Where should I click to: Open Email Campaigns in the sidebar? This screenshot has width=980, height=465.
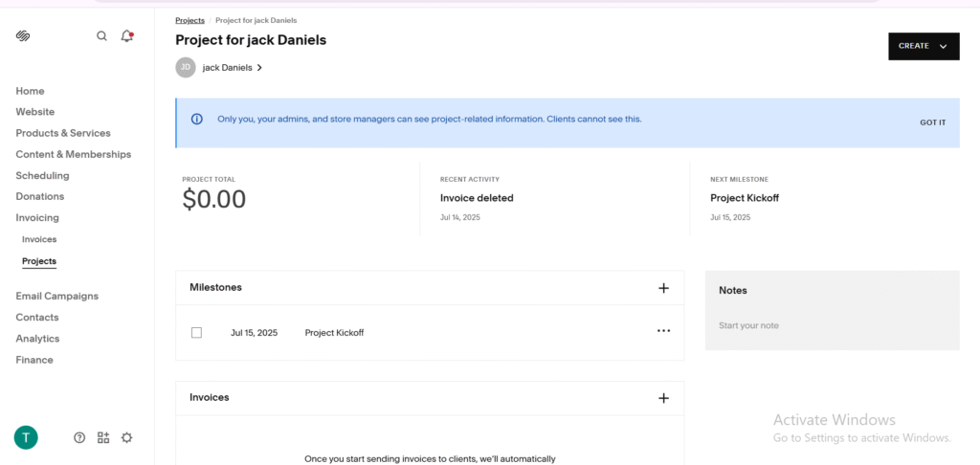point(56,297)
